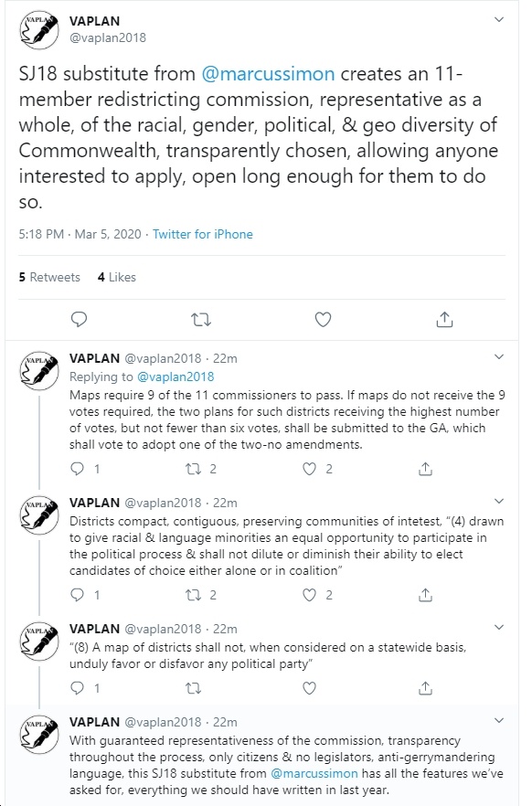The image size is (532, 806).
Task: Open the 'Twitter for iPhone' source link
Action: point(203,234)
